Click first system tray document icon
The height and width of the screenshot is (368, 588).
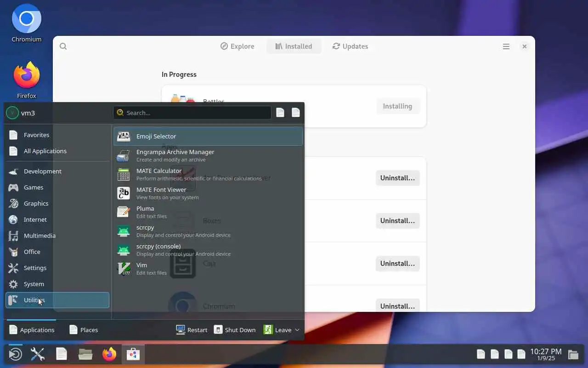tap(481, 354)
